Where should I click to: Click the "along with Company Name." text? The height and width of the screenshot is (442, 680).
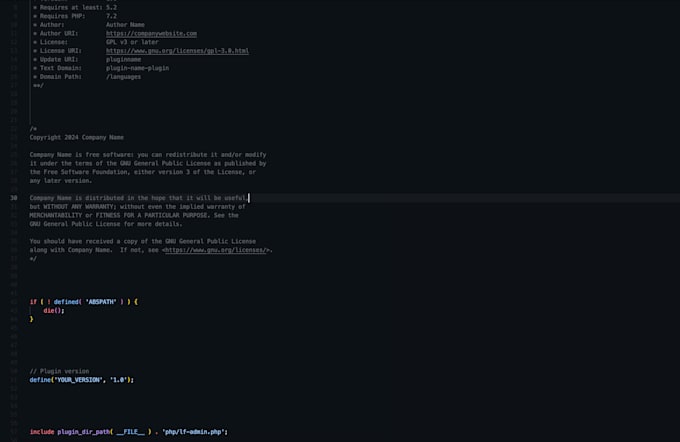(71, 250)
